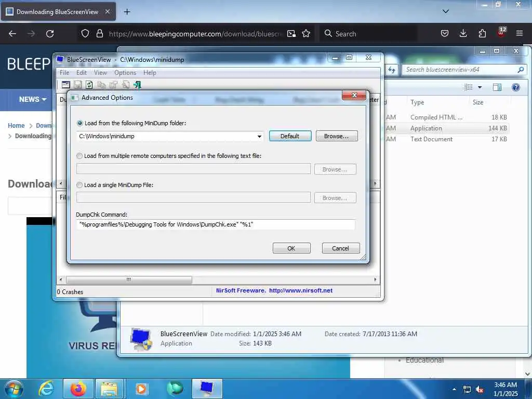This screenshot has height=399, width=532.
Task: Toggle Explorer preview pane icon
Action: point(497,87)
